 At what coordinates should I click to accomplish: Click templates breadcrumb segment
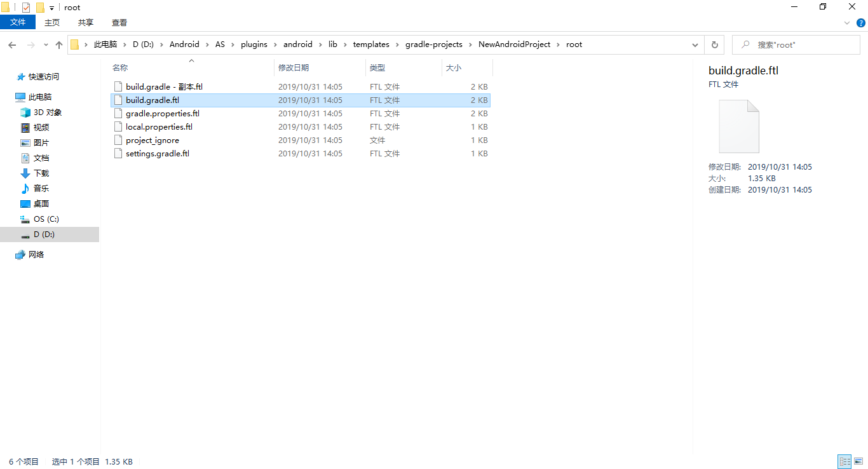[371, 44]
